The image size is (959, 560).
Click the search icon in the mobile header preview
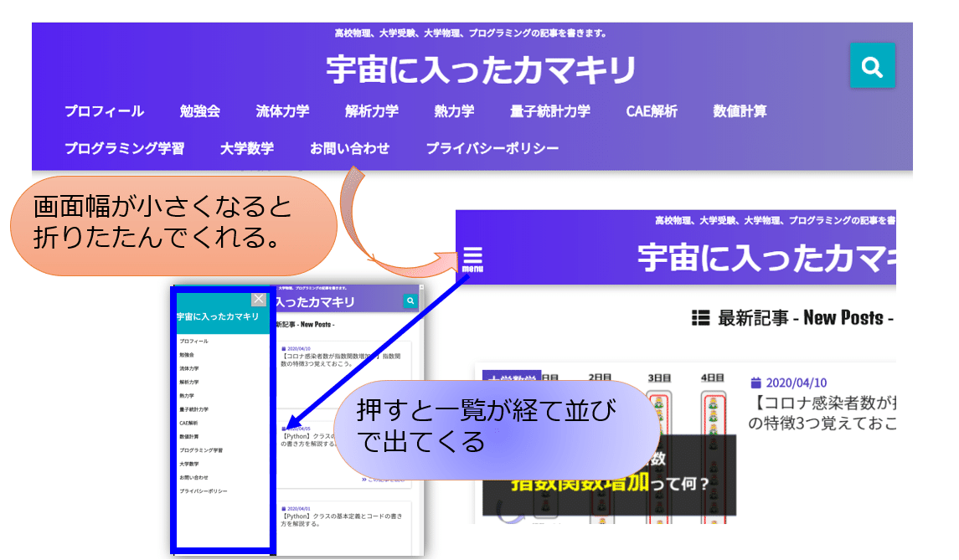[410, 301]
